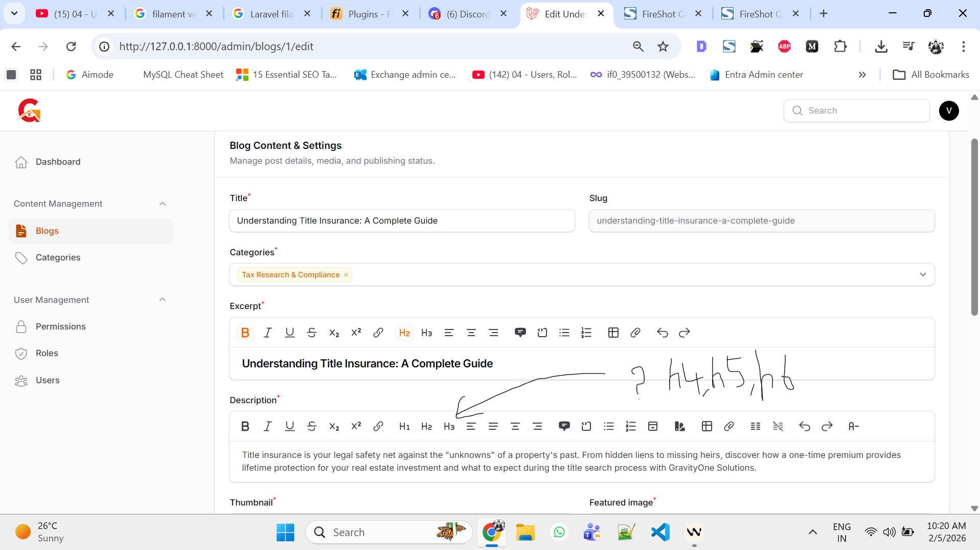This screenshot has height=550, width=980.
Task: Click the Title input field
Action: (402, 221)
